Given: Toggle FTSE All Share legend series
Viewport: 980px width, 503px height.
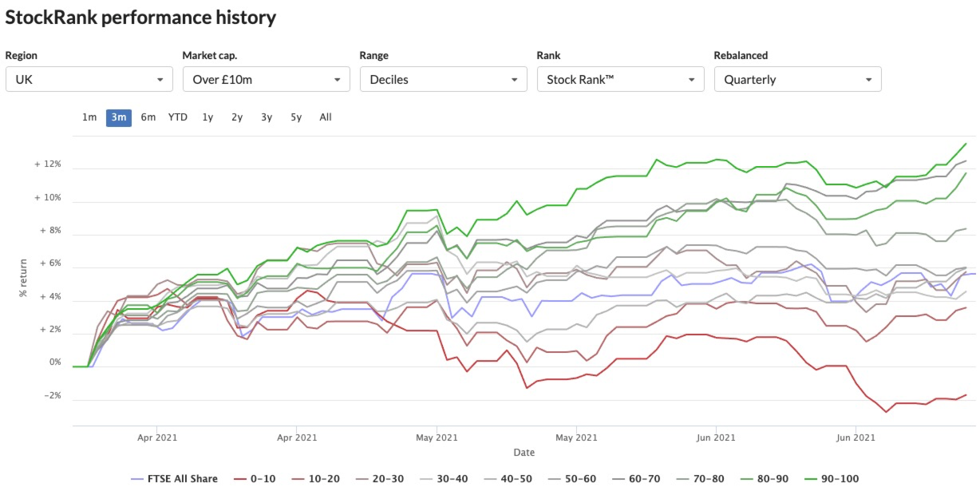Looking at the screenshot, I should (174, 479).
